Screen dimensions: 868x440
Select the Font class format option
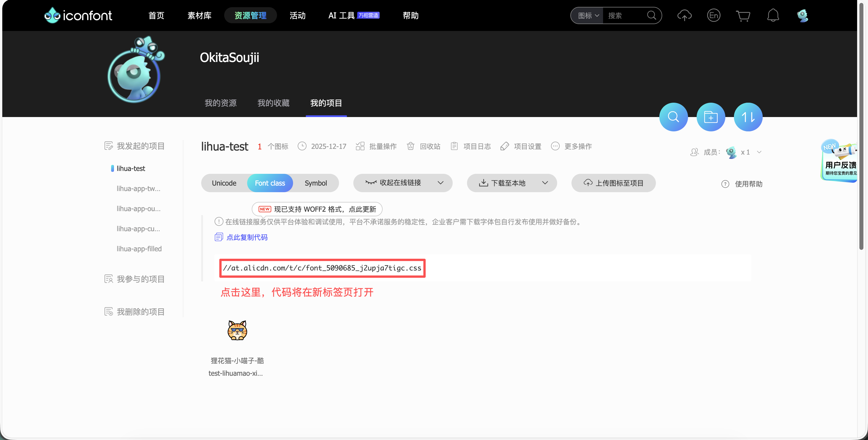click(x=270, y=183)
